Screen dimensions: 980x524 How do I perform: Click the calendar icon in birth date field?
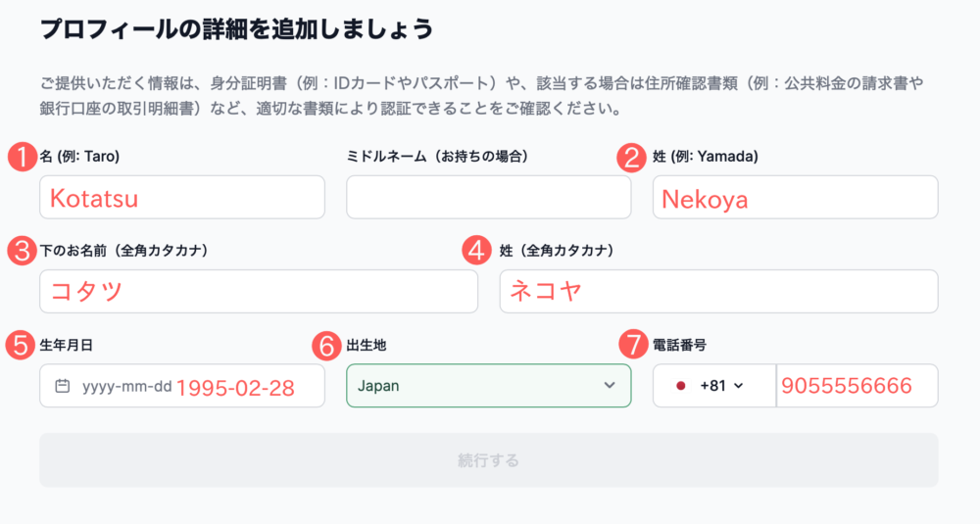click(x=63, y=386)
